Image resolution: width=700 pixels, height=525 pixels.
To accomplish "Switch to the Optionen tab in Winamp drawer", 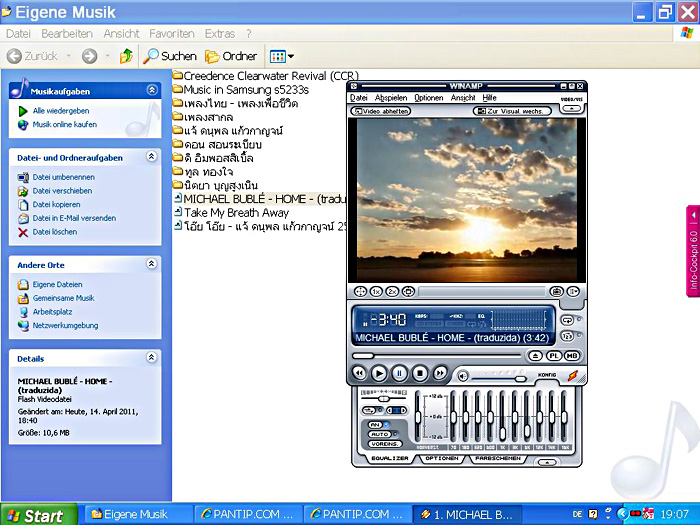I will coord(442,458).
